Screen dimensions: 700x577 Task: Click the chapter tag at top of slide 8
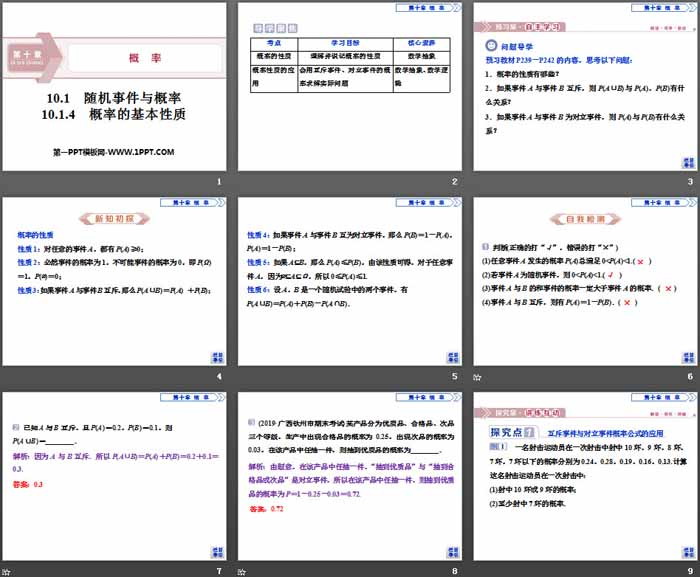tap(428, 397)
